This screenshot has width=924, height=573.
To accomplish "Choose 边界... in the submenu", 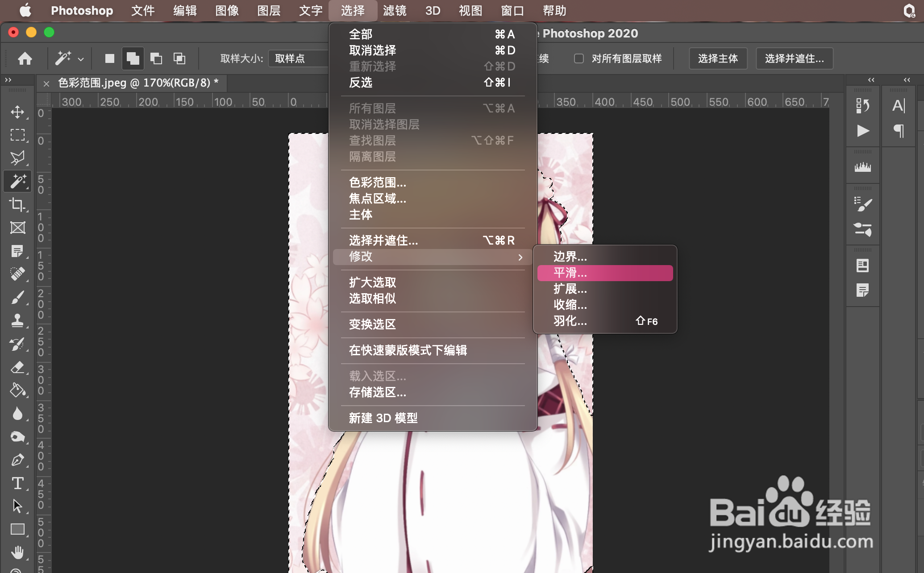I will pos(605,257).
